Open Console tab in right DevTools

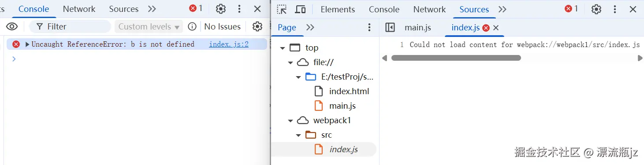tap(384, 9)
